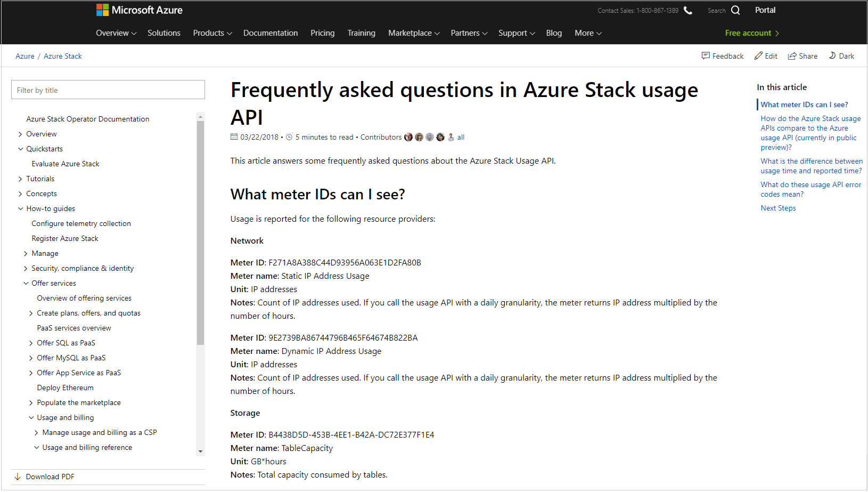
Task: Open Evaluate Azure Stack item
Action: coord(65,164)
